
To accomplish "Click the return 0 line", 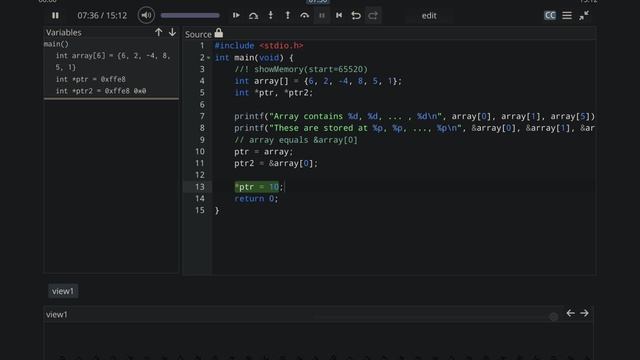I will 256,199.
